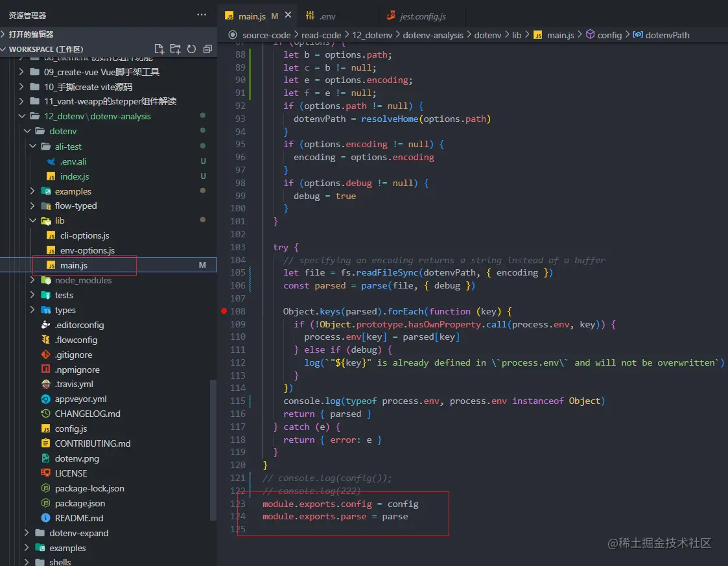The image size is (728, 566).
Task: Open the appveyor.yml file
Action: tap(80, 399)
